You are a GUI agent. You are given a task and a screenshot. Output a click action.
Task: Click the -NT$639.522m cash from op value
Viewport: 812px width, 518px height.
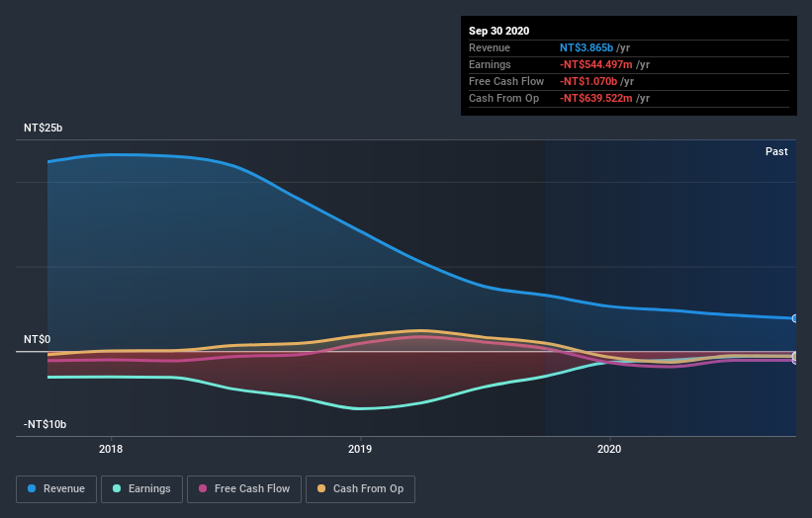596,98
